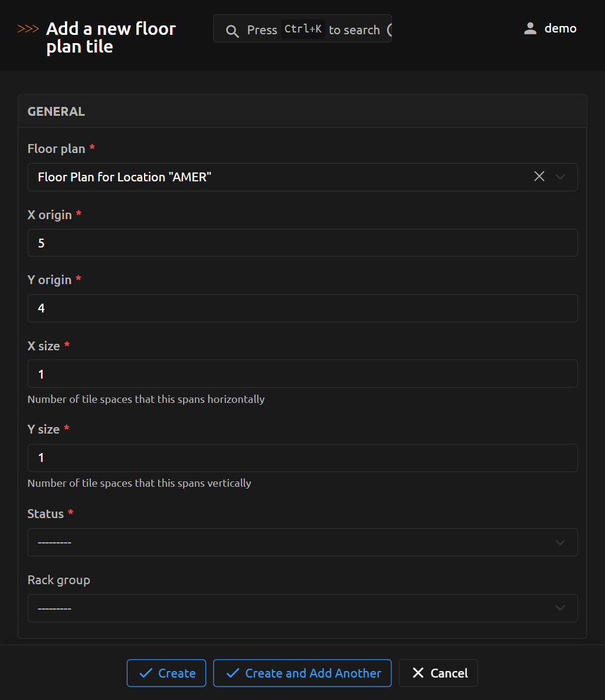Expand the navigation sidebar with the arrows icon

point(28,29)
